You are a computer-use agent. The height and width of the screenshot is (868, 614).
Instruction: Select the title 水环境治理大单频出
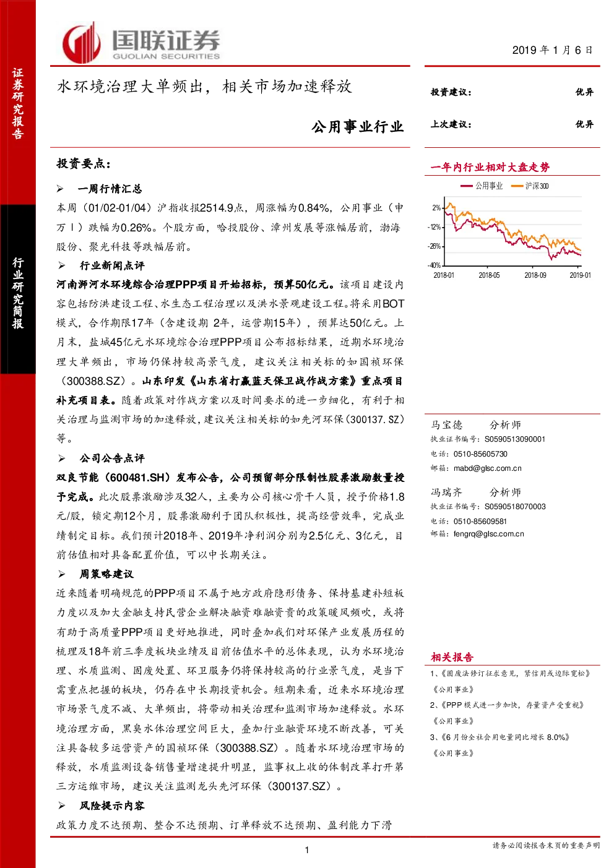click(131, 87)
